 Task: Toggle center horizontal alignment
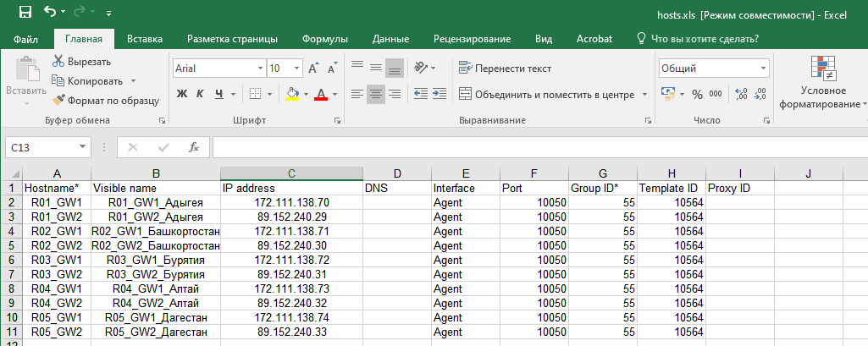[377, 94]
